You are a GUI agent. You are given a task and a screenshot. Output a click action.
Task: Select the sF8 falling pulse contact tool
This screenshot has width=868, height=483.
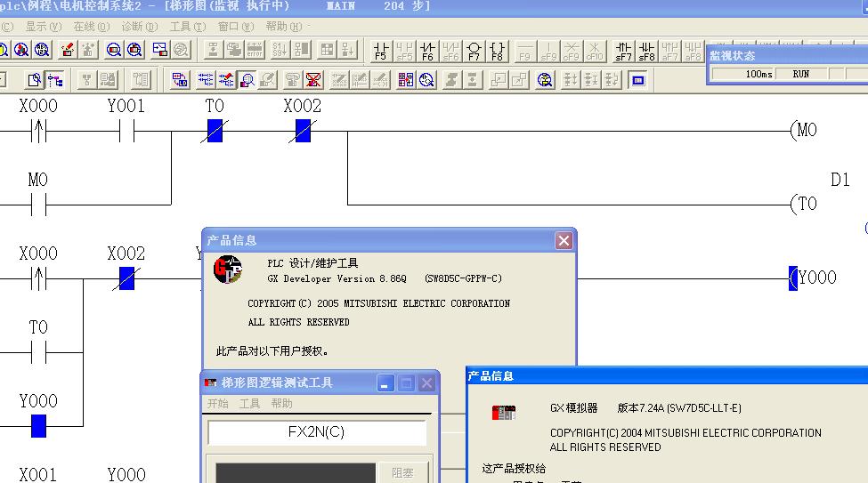[647, 50]
